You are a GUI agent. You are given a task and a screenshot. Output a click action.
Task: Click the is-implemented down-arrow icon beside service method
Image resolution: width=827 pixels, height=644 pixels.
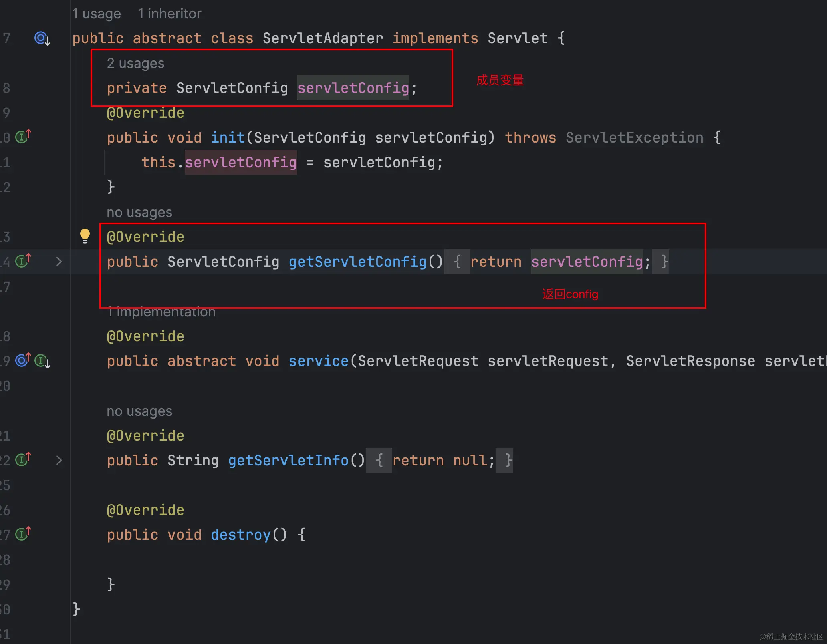click(42, 361)
